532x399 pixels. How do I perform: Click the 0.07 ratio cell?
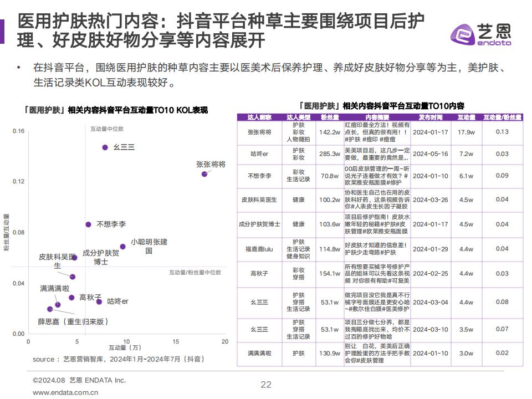(x=502, y=329)
